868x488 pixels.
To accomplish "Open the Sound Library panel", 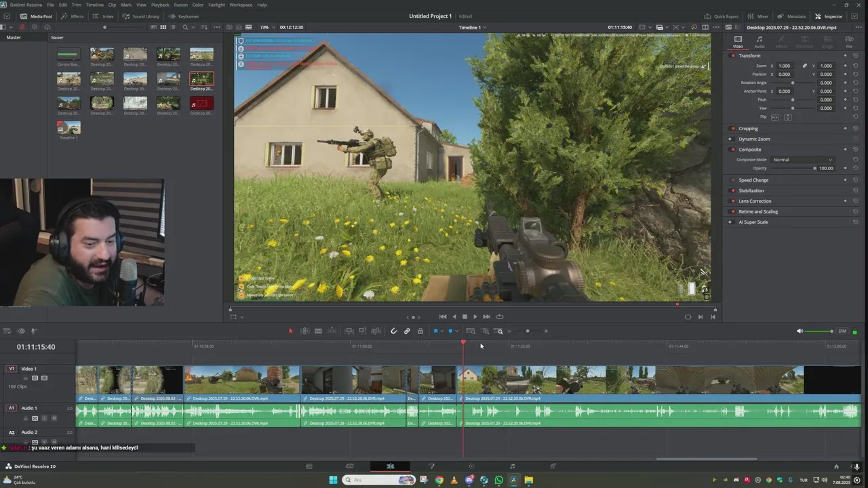I will coord(141,16).
